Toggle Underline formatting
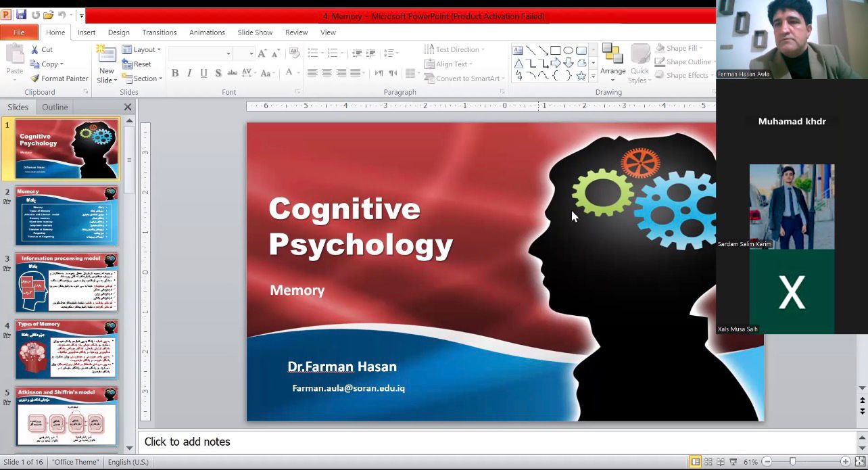The width and height of the screenshot is (868, 470). [x=203, y=73]
